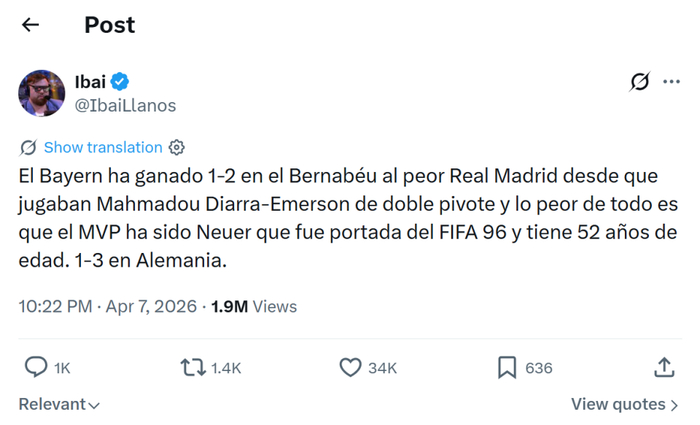This screenshot has width=700, height=425.
Task: View the 1.9M Views analytics
Action: (x=254, y=307)
